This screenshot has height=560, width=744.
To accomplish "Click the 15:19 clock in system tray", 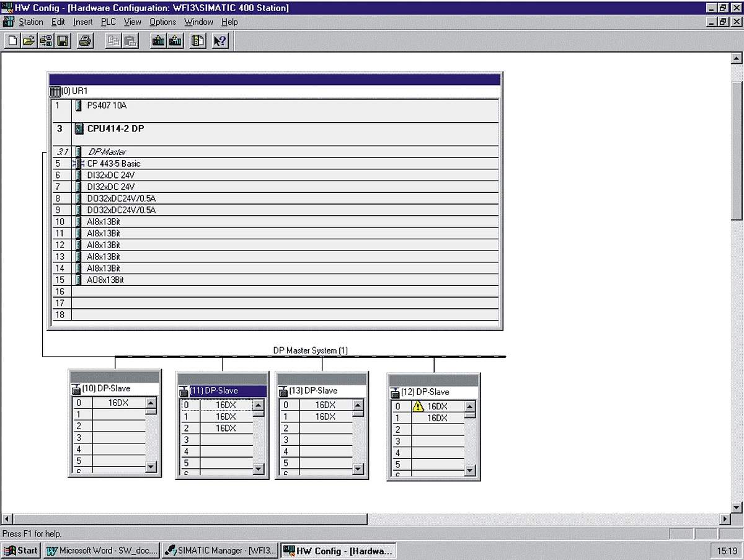I will [727, 551].
